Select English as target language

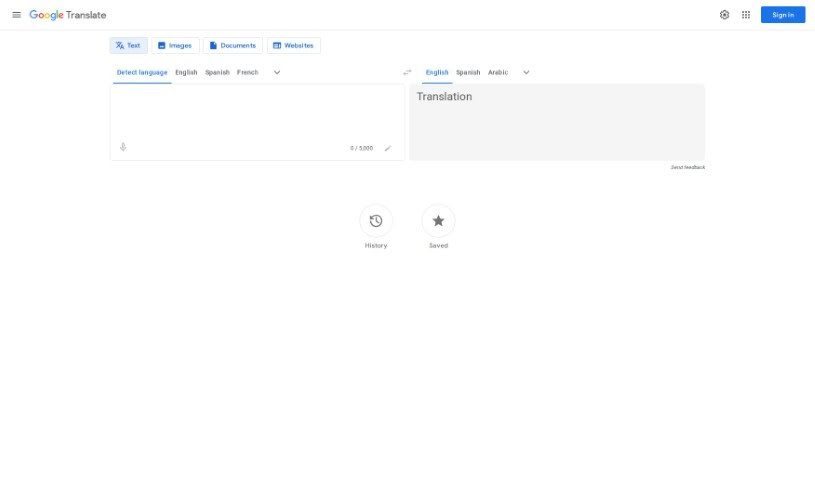pos(437,73)
